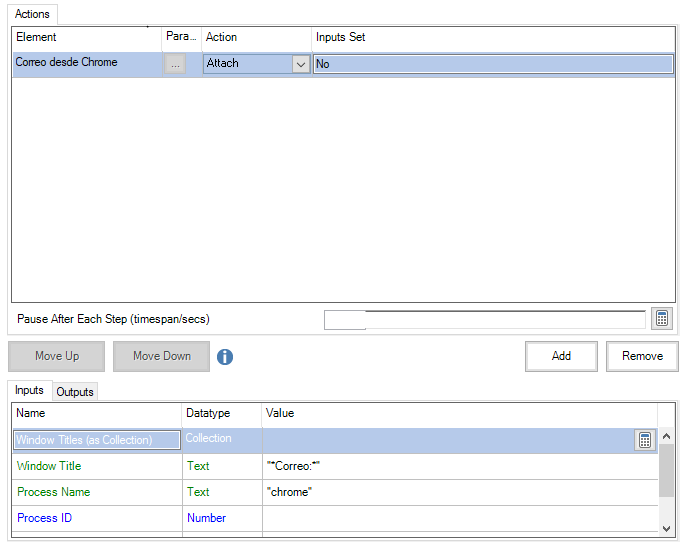Click the blue information icon

click(x=225, y=357)
